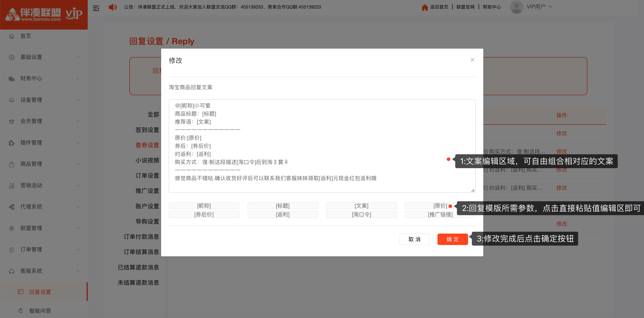The width and height of the screenshot is (644, 318).
Task: Open the 联盟官网 link
Action: (465, 7)
